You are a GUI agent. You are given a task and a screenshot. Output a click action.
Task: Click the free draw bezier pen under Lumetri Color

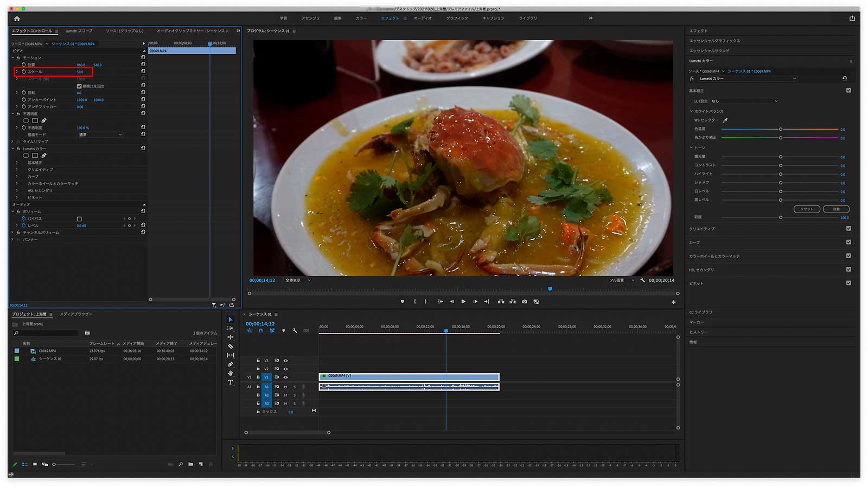pyautogui.click(x=44, y=156)
